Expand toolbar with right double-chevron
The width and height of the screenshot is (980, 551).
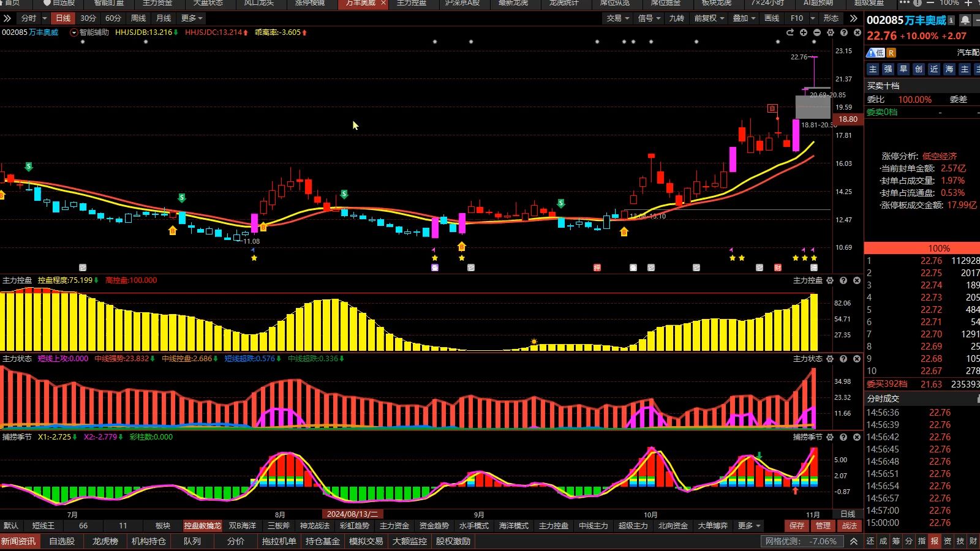[x=854, y=18]
